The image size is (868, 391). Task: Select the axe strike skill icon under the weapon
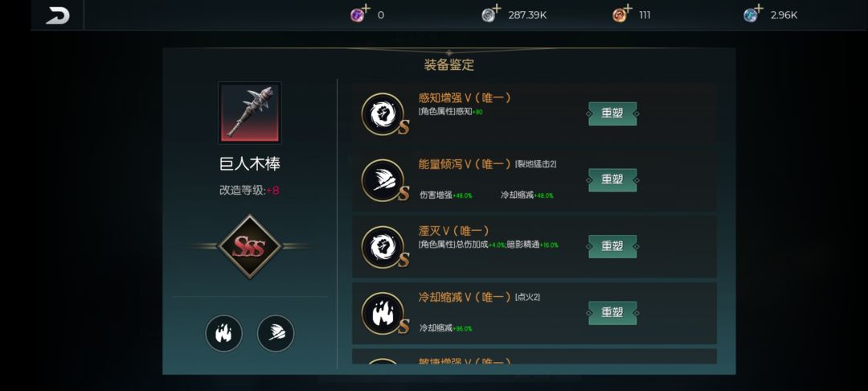276,333
